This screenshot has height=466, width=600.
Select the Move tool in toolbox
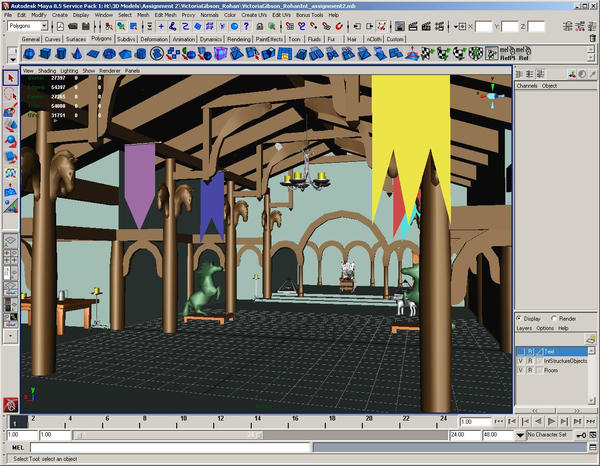click(10, 126)
